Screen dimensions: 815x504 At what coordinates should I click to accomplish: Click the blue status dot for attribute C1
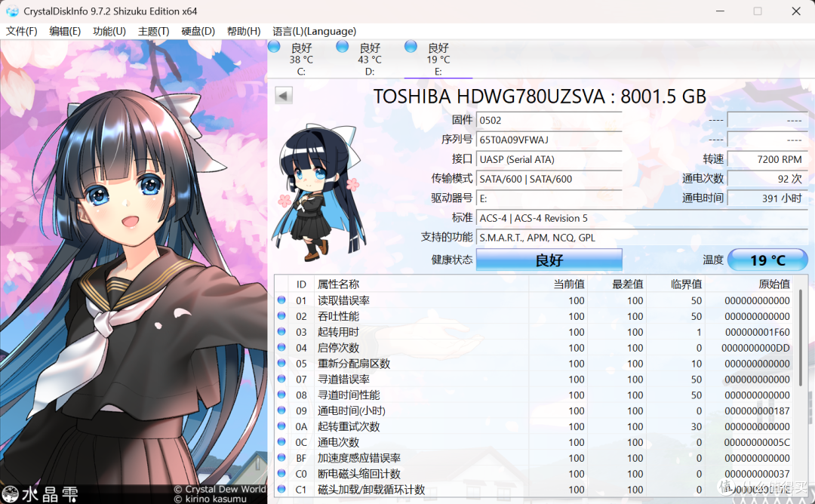click(281, 489)
